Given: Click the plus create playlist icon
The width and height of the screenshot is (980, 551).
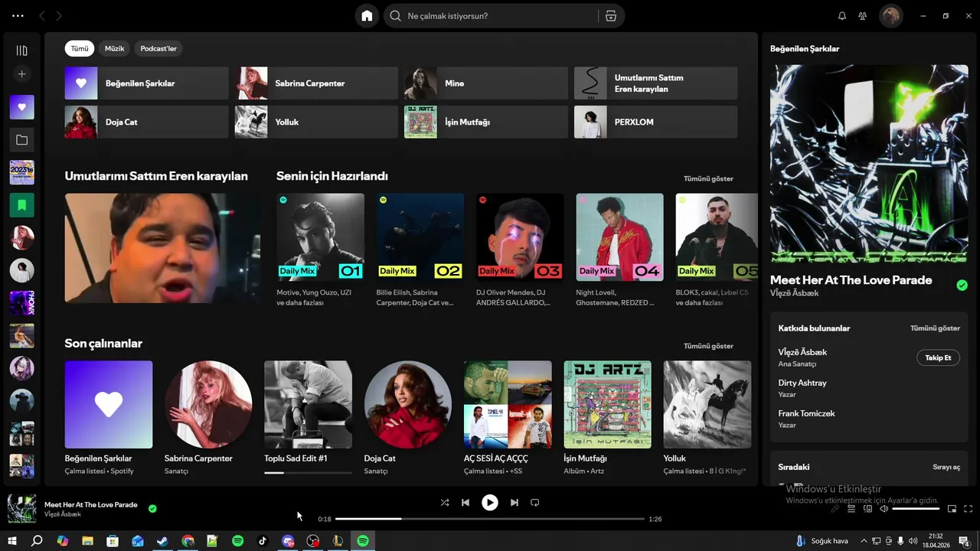Looking at the screenshot, I should coord(21,74).
